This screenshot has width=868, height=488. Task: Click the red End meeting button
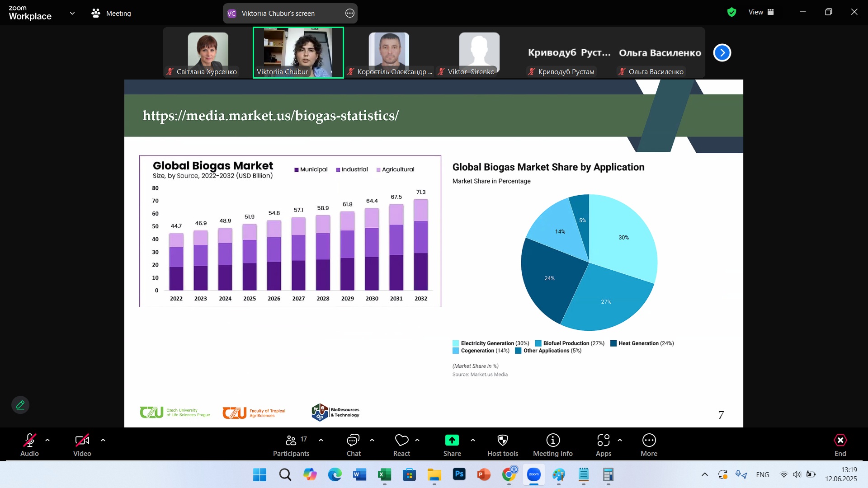pos(840,445)
